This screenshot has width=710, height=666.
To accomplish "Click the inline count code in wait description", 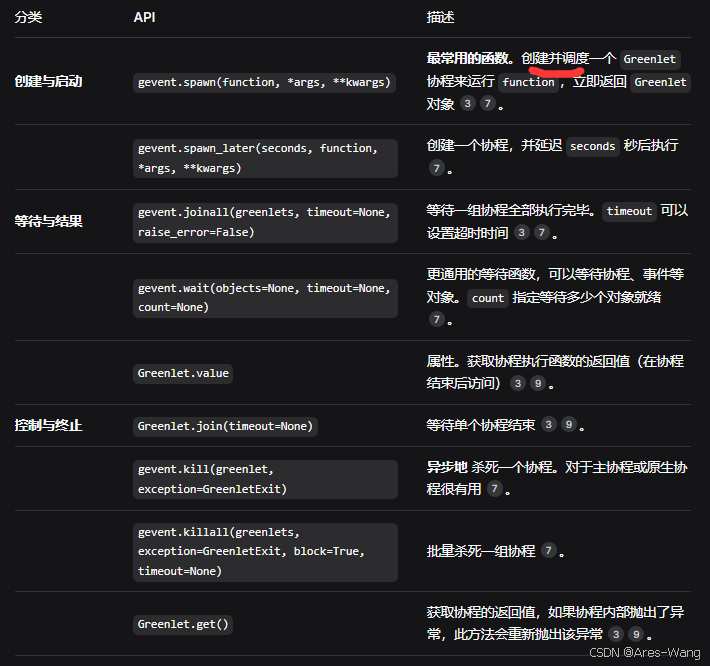I will point(488,298).
